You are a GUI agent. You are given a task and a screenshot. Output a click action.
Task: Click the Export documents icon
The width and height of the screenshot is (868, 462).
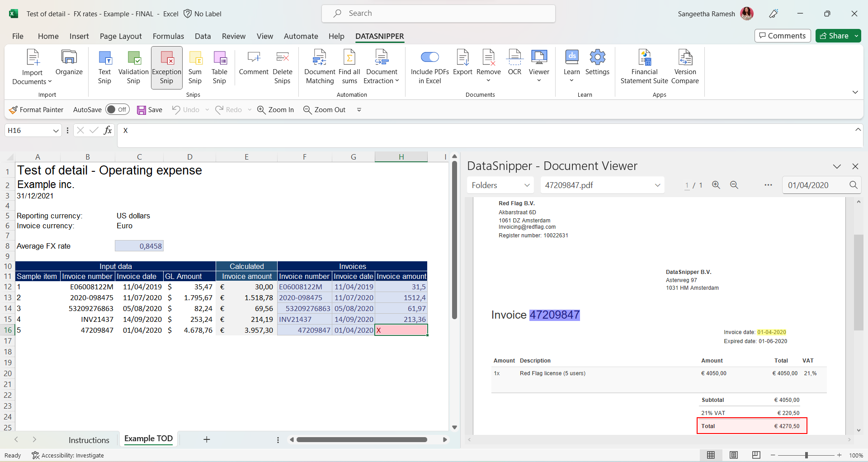(x=462, y=62)
